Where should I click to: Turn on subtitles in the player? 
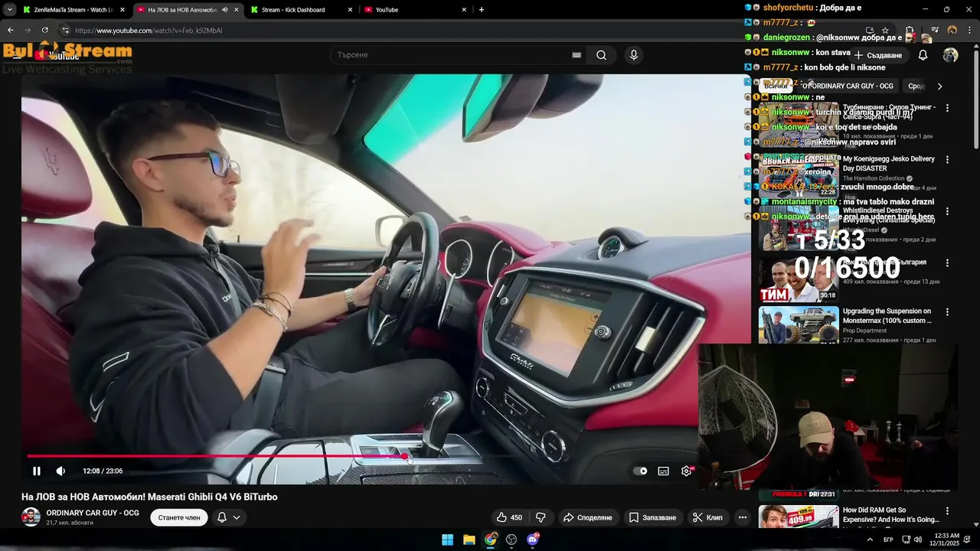click(x=663, y=471)
